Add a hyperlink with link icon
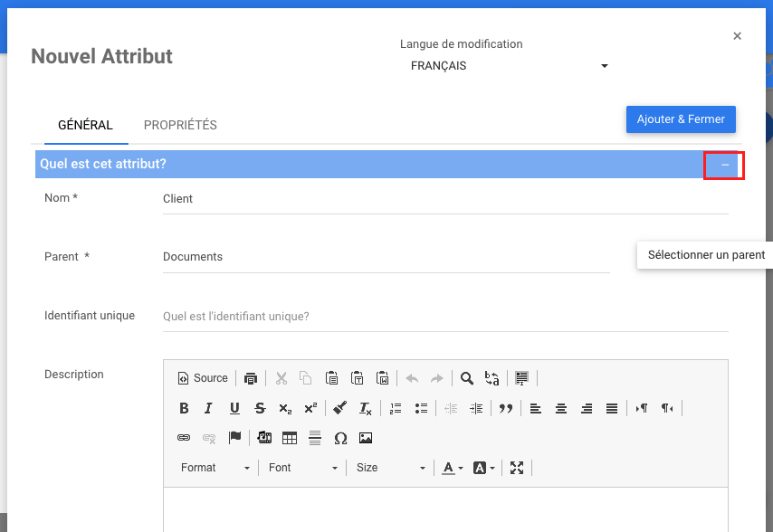The height and width of the screenshot is (532, 773). click(x=184, y=438)
